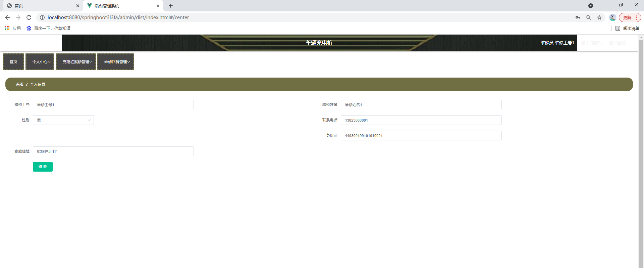Click the 联系电话 input field
Image resolution: width=644 pixels, height=268 pixels.
[421, 120]
